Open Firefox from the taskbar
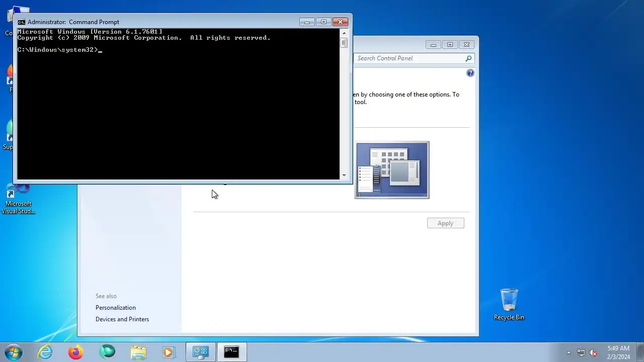This screenshot has height=362, width=644. 76,352
